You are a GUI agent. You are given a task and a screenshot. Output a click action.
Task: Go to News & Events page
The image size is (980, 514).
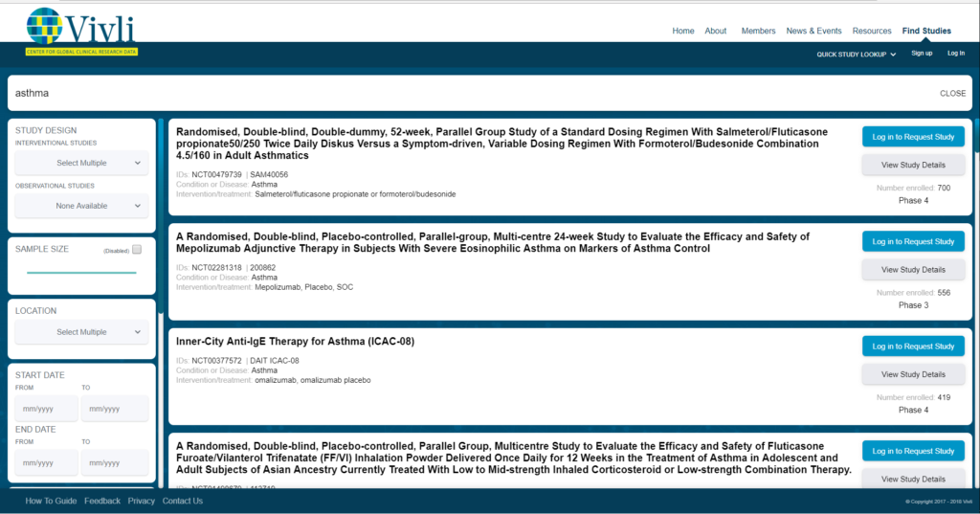pos(813,31)
